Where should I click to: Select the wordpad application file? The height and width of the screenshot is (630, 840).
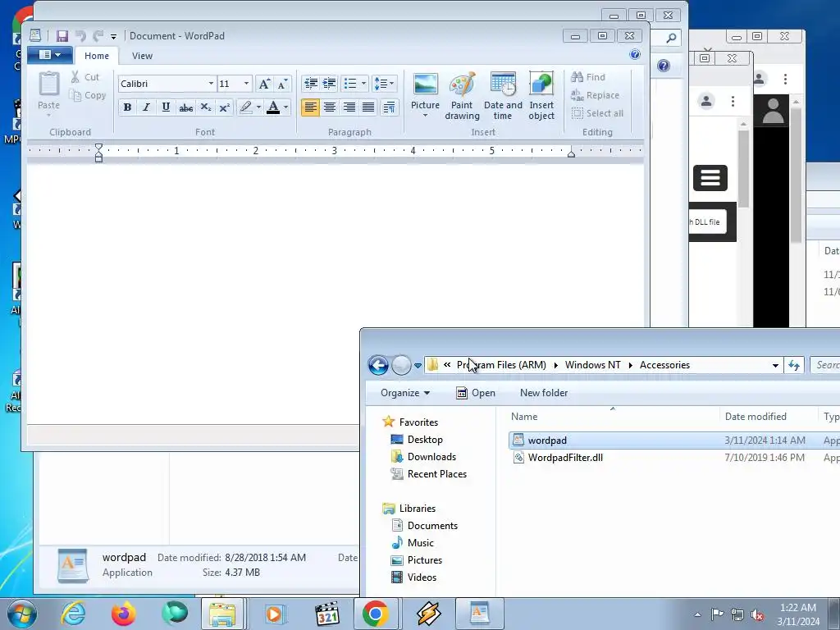click(x=674, y=441)
